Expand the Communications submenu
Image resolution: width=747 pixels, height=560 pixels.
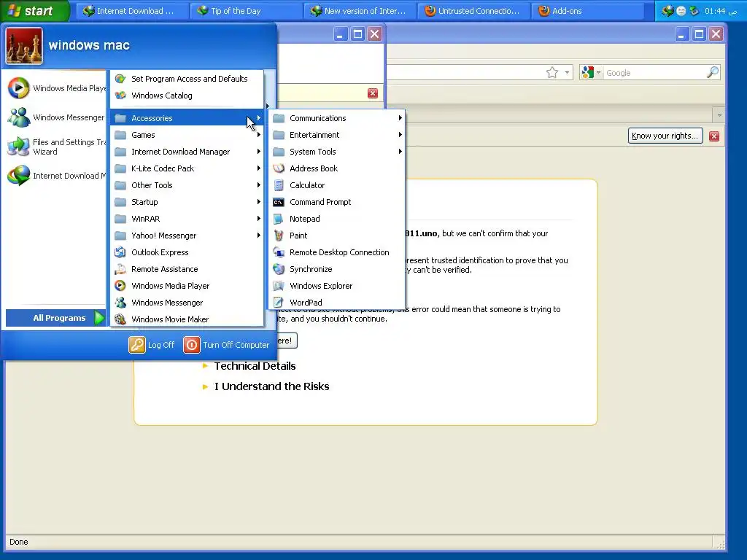tap(337, 118)
